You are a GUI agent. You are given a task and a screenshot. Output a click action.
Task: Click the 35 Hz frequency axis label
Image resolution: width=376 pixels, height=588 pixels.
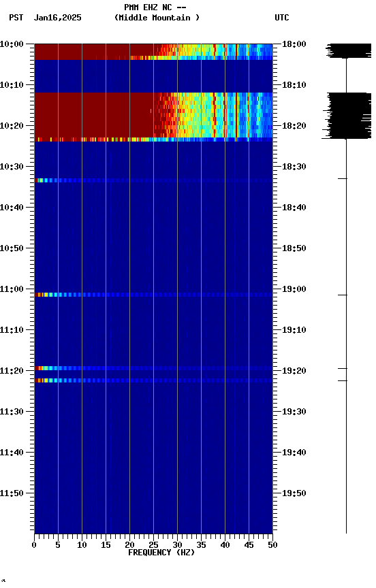pyautogui.click(x=201, y=545)
